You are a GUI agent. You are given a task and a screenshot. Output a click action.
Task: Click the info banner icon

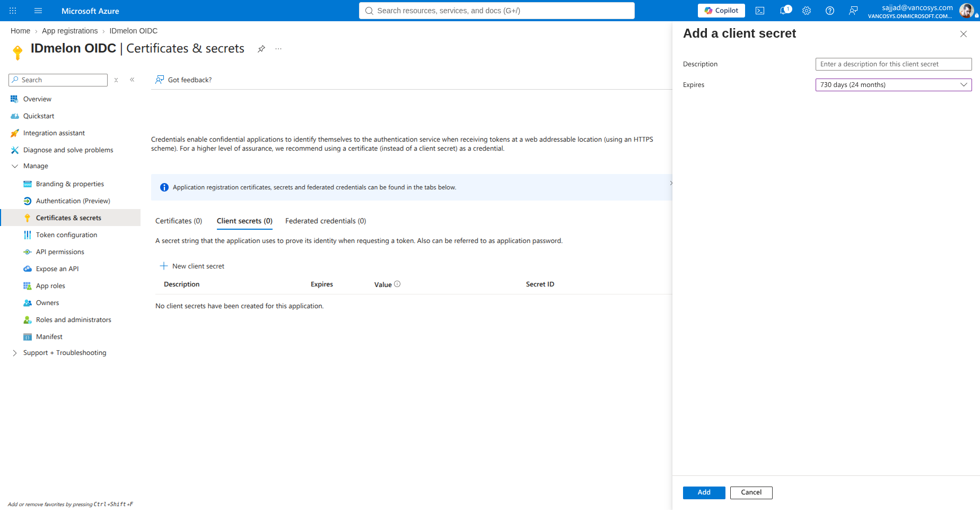[x=164, y=187]
